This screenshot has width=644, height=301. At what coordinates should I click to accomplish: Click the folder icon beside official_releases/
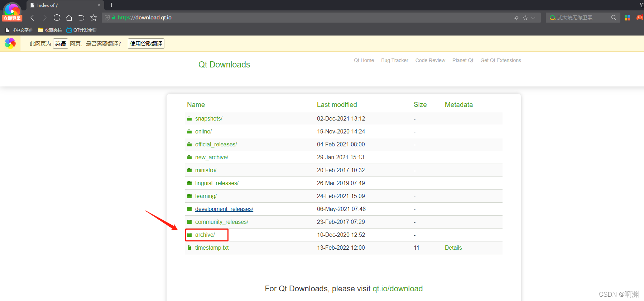(189, 145)
